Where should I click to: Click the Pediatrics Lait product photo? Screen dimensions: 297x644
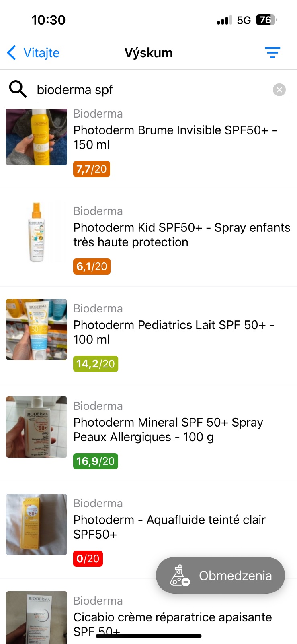(x=37, y=330)
